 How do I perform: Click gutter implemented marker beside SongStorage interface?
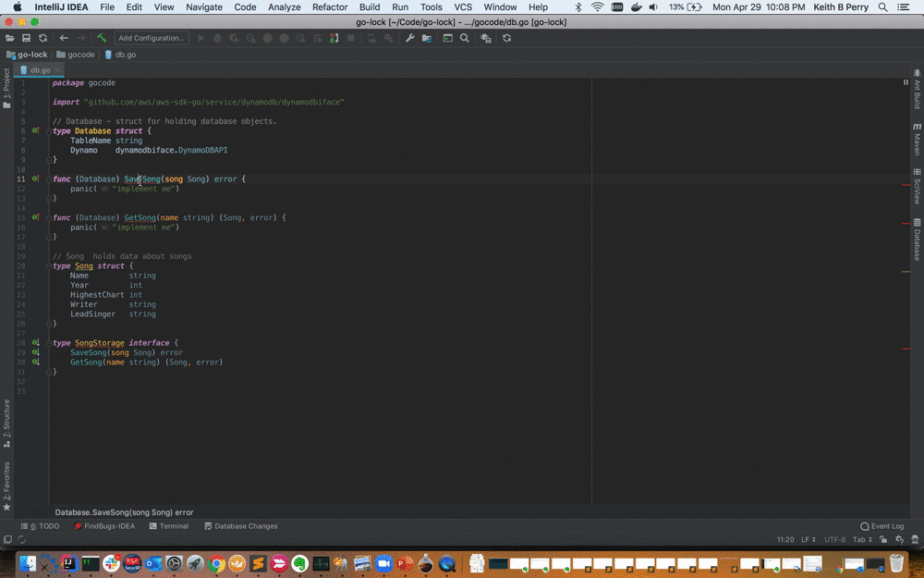coord(35,343)
